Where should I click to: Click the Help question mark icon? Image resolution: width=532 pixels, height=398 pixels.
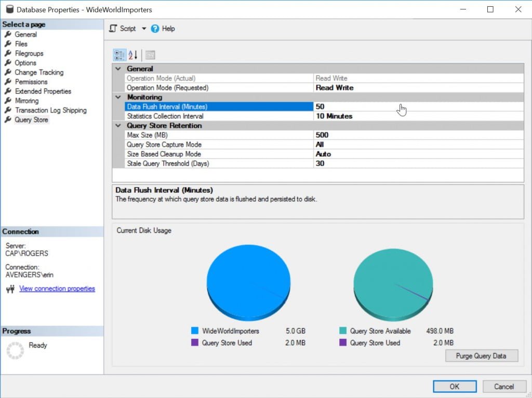[x=155, y=29]
